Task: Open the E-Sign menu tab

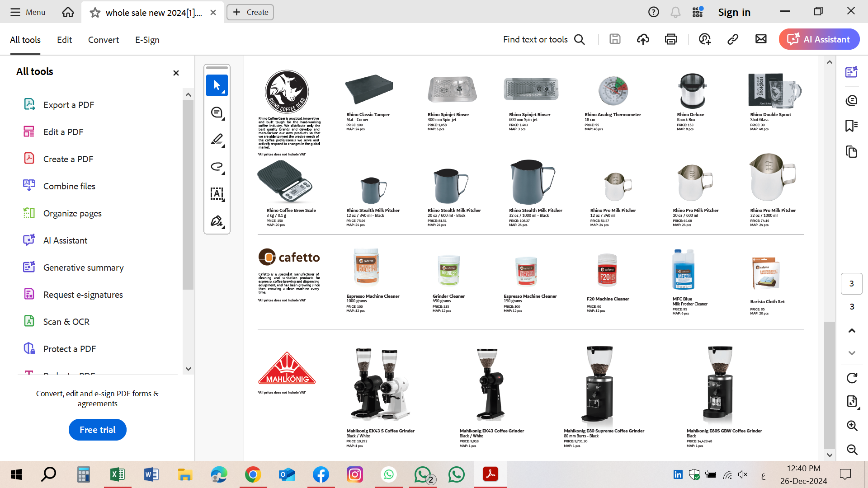Action: pyautogui.click(x=147, y=40)
